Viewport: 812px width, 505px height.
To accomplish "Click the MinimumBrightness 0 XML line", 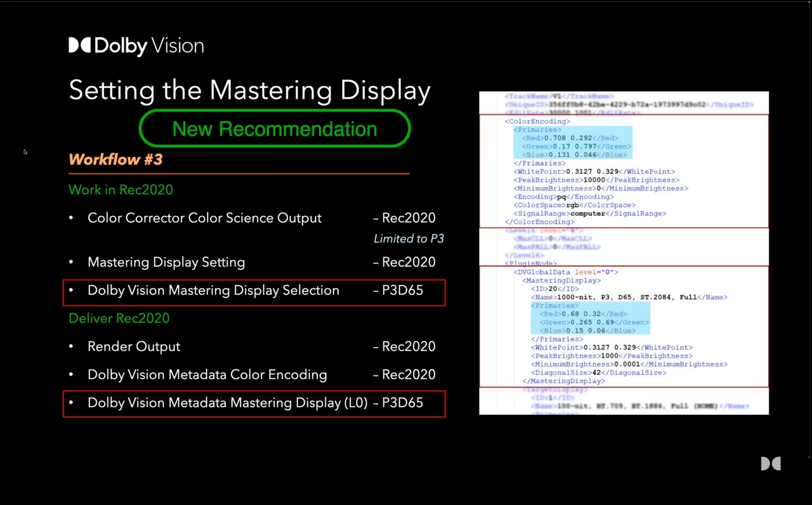I will pos(601,188).
